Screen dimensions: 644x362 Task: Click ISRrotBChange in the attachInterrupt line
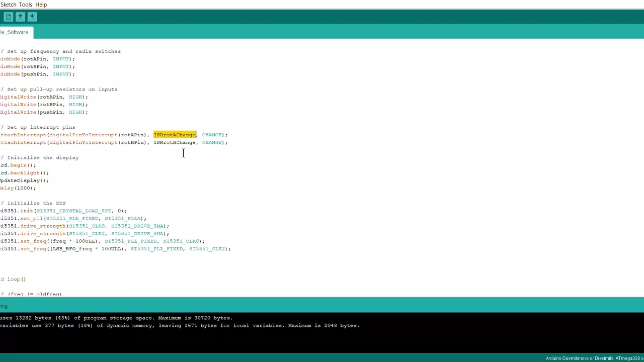click(175, 142)
